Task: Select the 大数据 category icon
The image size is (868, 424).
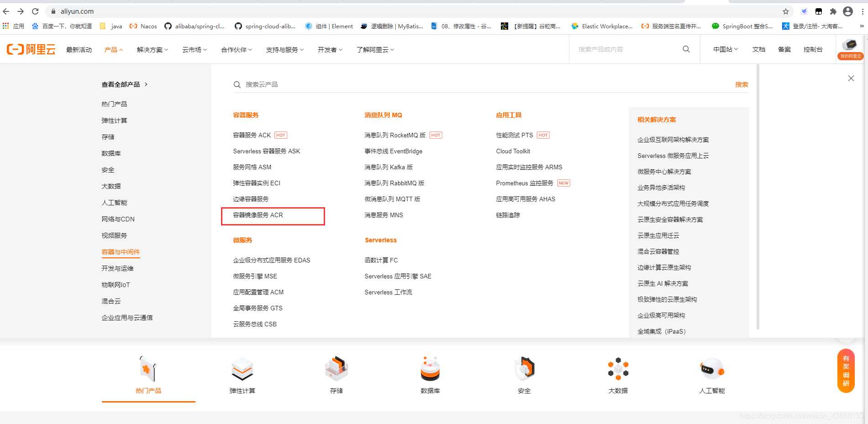Action: point(618,374)
